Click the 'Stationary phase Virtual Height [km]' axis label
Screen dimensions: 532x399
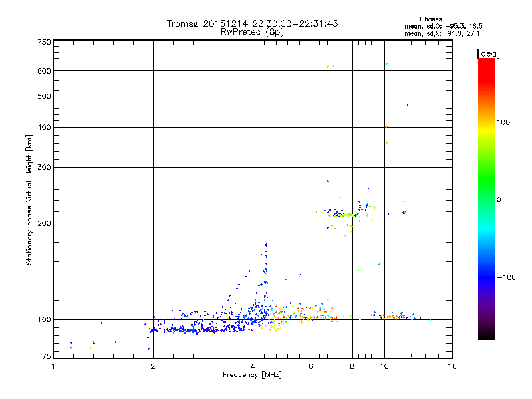[x=29, y=200]
